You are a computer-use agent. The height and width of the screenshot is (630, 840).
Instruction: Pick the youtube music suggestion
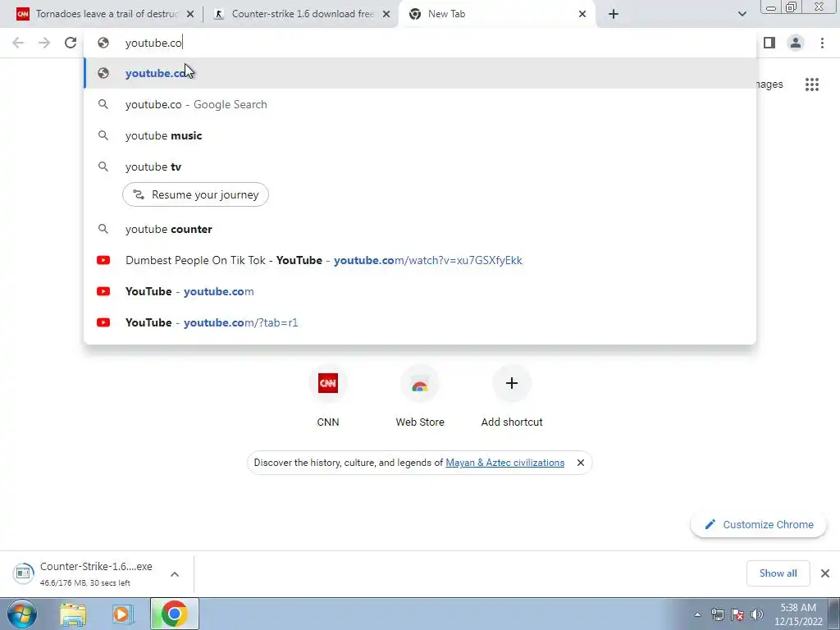420,135
